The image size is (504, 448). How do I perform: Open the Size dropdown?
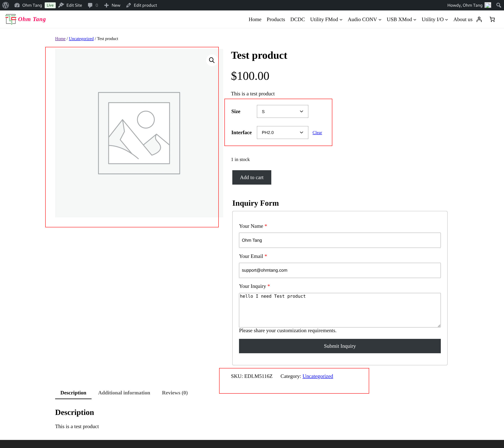(282, 111)
